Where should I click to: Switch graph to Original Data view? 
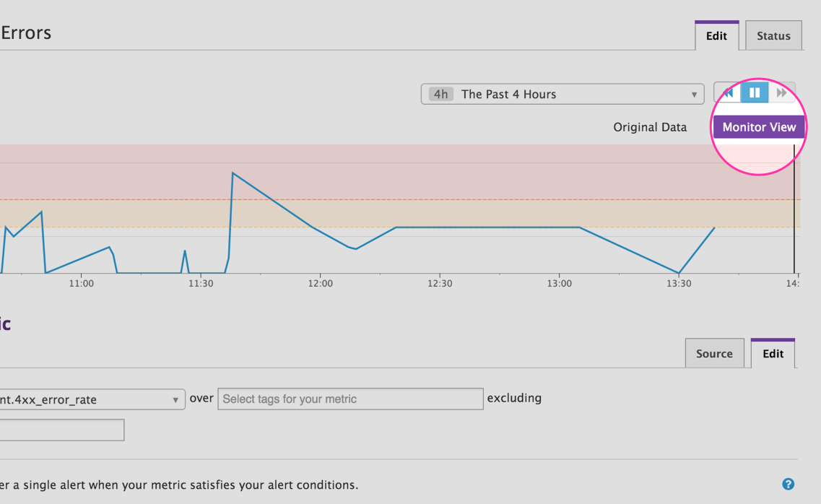coord(650,126)
